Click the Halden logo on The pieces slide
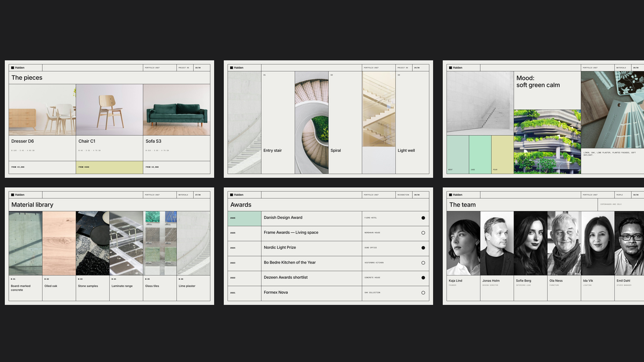This screenshot has height=362, width=644. click(18, 68)
